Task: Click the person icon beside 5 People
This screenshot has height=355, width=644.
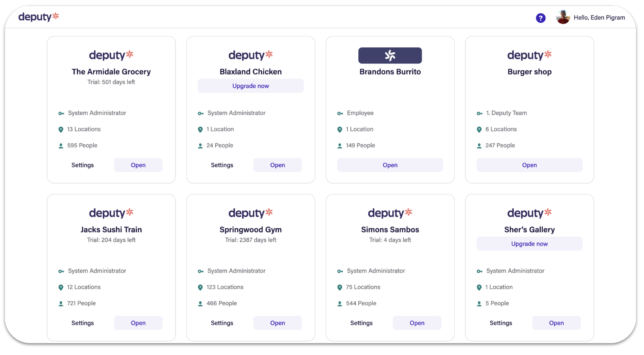Action: tap(479, 304)
